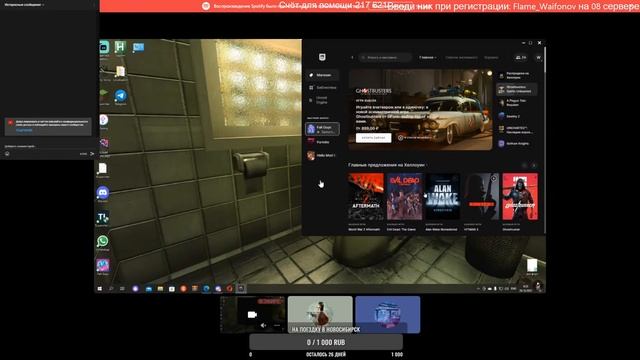Click the white buy button on Ghostbusters banner
Screen dimensions: 640x360
click(373, 138)
